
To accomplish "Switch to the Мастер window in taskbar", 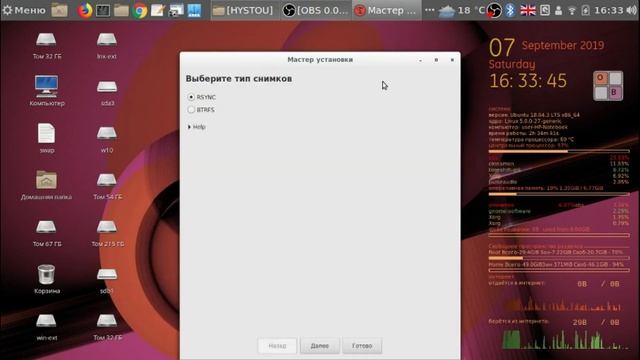I will [386, 10].
